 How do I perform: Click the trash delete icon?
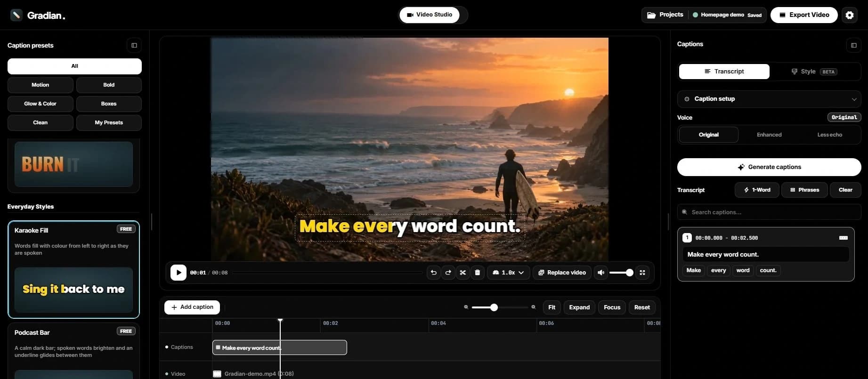(478, 273)
